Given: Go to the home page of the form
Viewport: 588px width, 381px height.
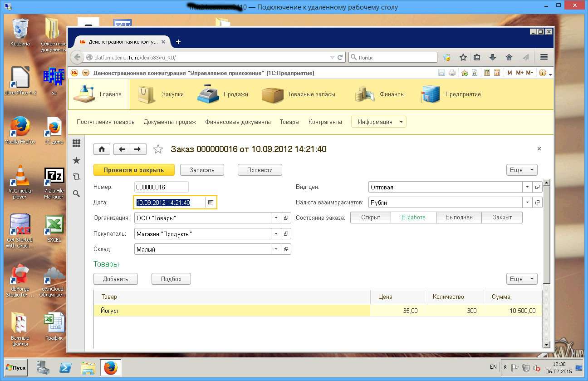Looking at the screenshot, I should pos(102,149).
